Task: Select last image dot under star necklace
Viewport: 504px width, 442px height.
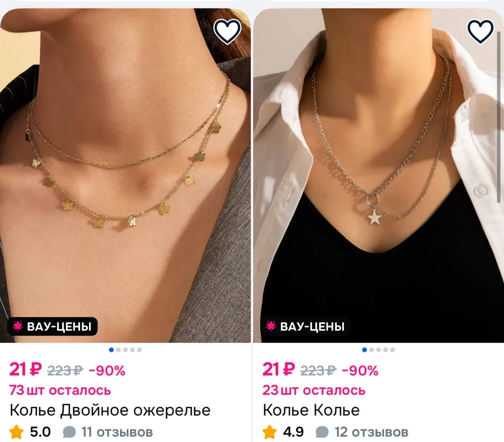Action: pyautogui.click(x=393, y=350)
